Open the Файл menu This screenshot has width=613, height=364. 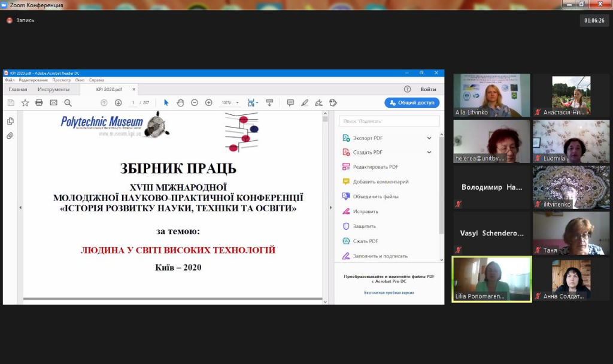pos(10,80)
